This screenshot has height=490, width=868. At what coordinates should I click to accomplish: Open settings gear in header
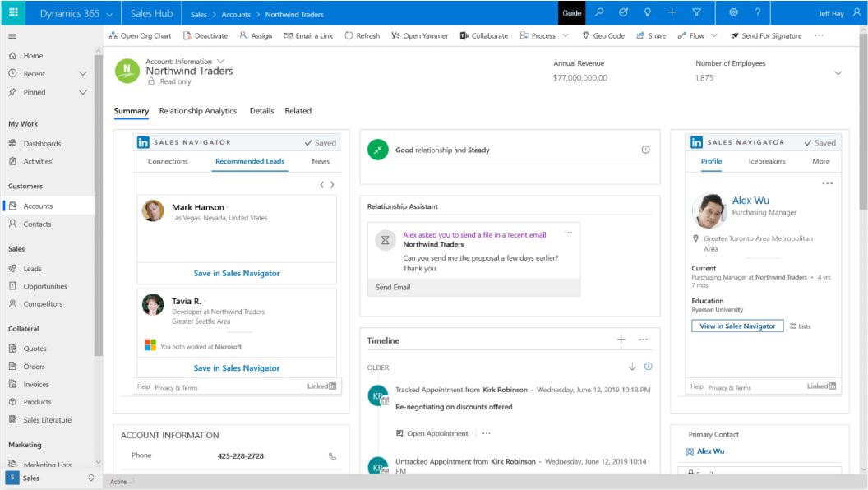(733, 12)
